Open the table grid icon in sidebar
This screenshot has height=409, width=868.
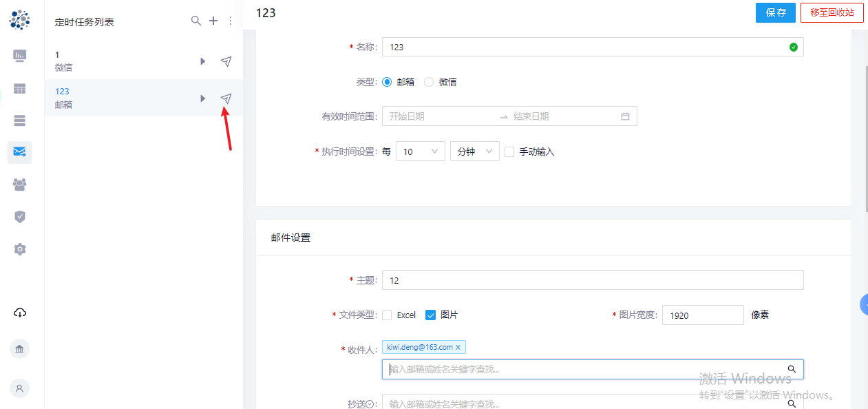click(x=19, y=89)
